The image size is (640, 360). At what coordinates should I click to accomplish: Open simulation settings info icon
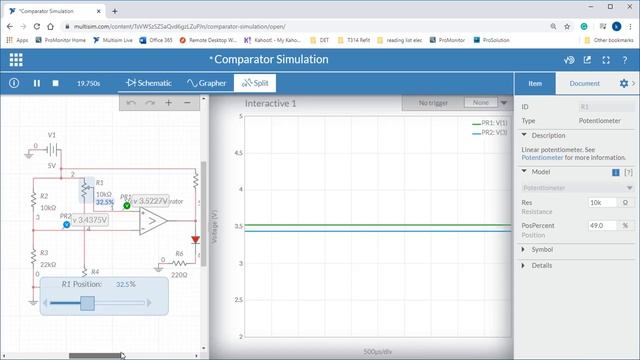14,83
